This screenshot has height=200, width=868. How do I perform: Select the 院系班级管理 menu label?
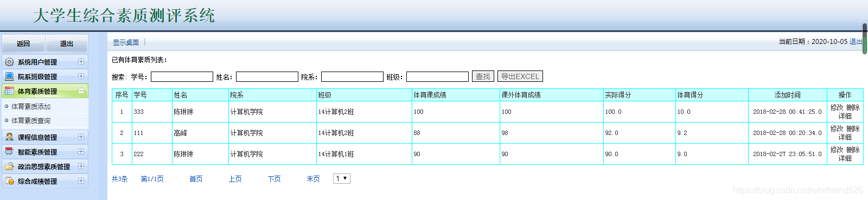tap(37, 77)
